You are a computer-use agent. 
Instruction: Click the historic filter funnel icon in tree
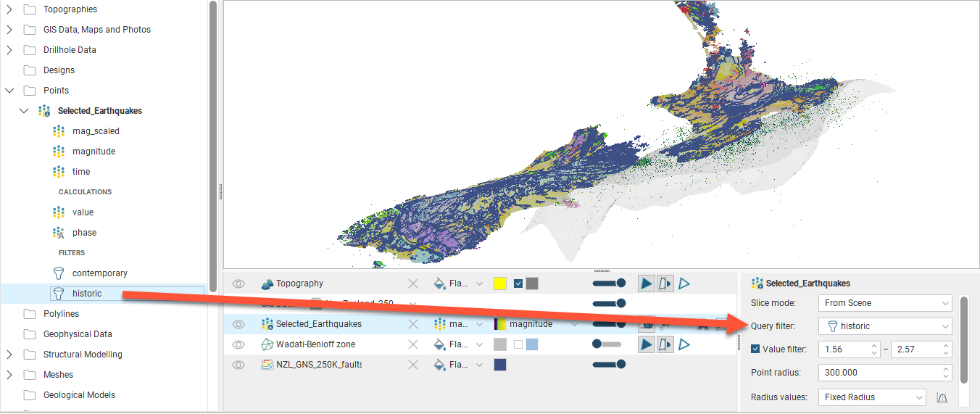pyautogui.click(x=58, y=294)
